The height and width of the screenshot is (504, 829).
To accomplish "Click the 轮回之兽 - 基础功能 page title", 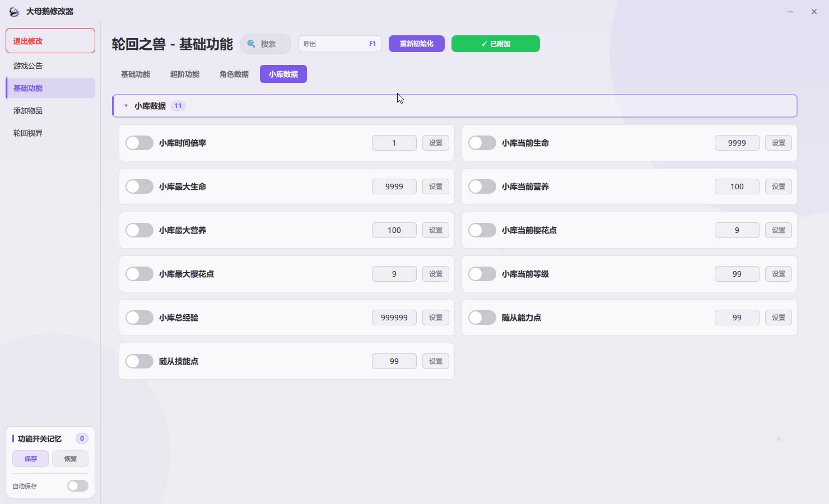I will click(x=172, y=44).
